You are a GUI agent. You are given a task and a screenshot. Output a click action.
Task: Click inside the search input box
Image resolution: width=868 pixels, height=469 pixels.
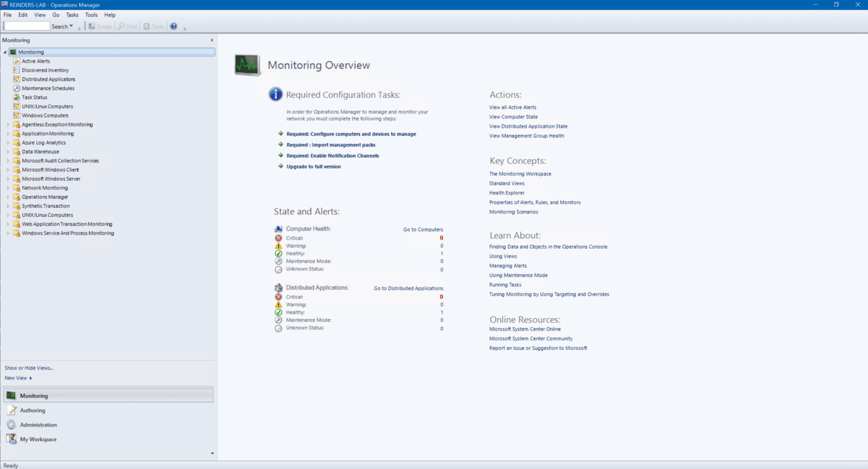pyautogui.click(x=25, y=26)
